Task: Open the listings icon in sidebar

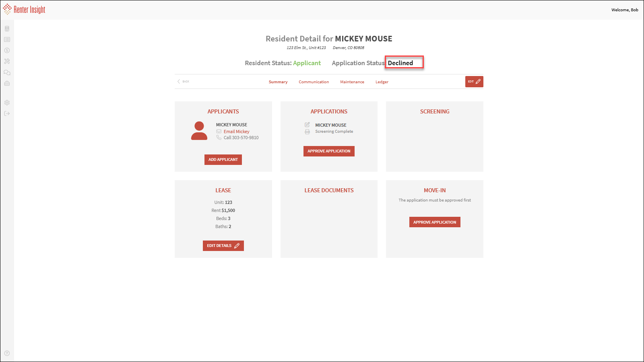Action: click(x=7, y=39)
